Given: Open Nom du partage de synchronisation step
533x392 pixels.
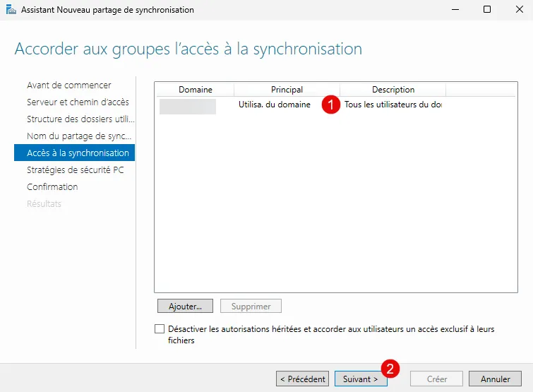Looking at the screenshot, I should click(79, 136).
